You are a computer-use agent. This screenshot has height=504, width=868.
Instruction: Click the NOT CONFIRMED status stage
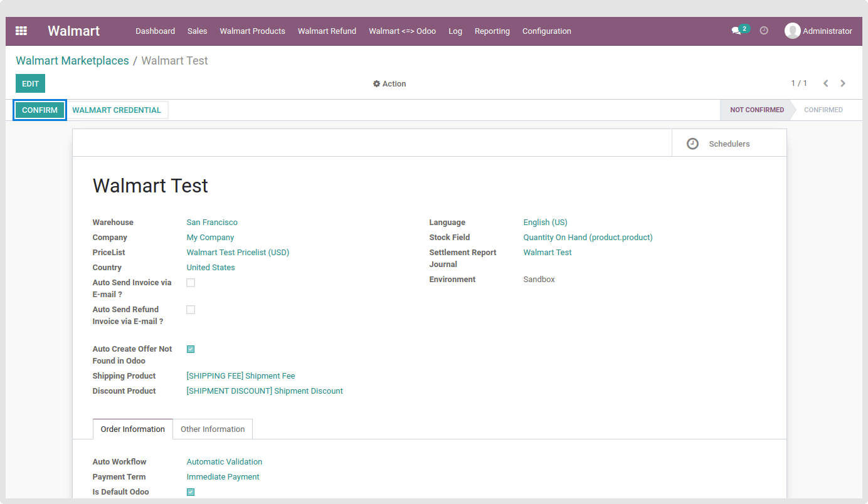tap(756, 110)
